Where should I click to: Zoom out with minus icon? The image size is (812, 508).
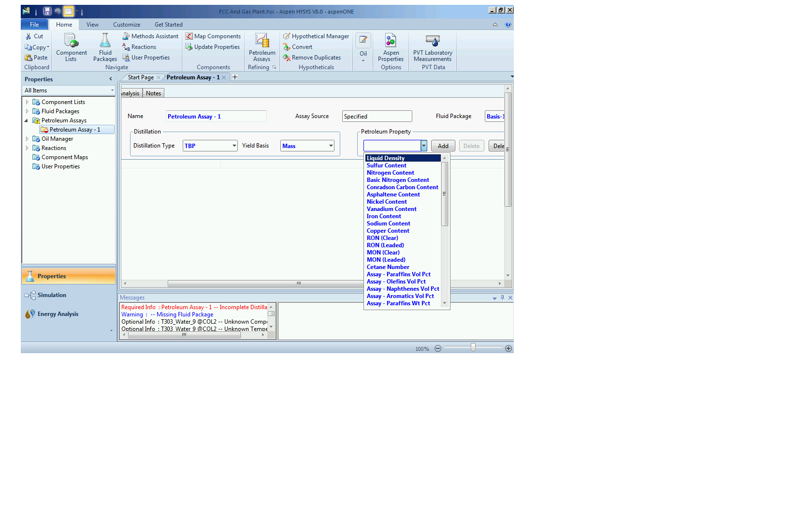point(438,348)
